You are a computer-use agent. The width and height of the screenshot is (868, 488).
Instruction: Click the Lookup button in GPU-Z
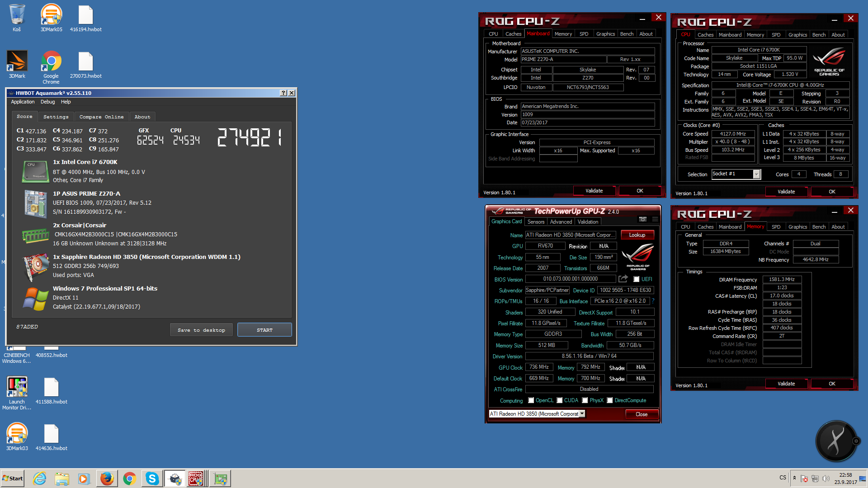point(637,235)
